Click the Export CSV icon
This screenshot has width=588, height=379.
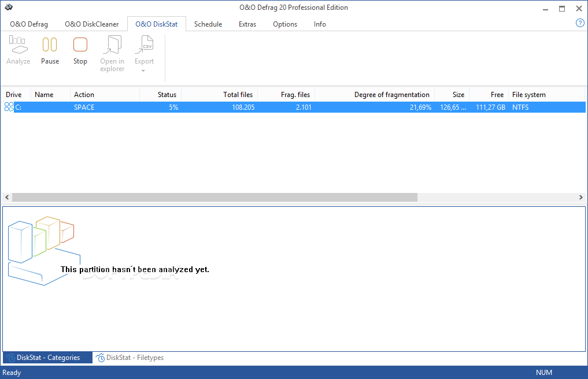[145, 45]
